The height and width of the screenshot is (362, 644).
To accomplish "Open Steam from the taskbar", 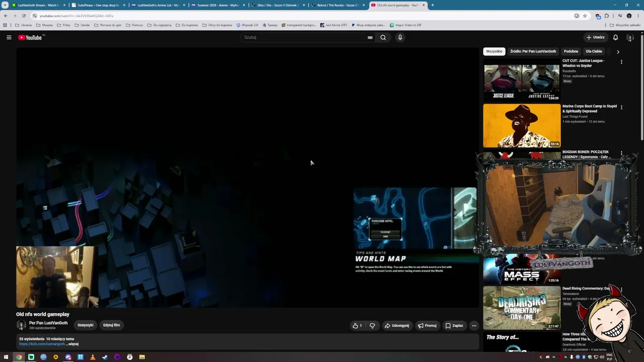I will 105,357.
